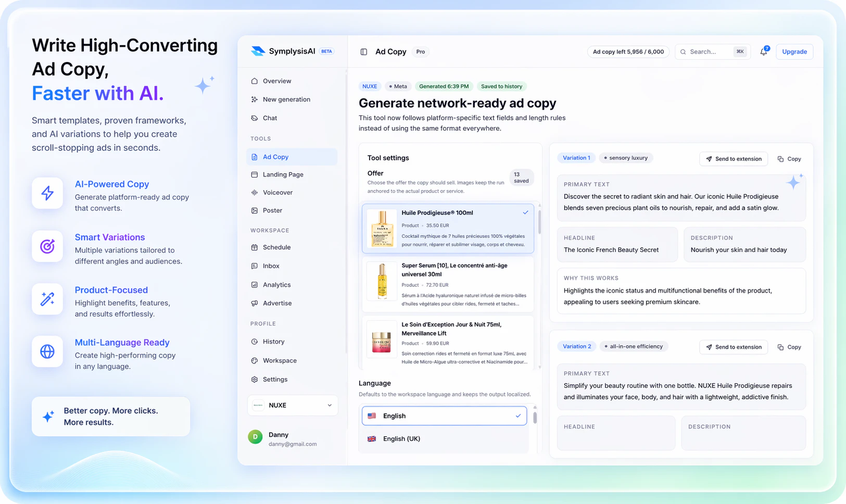Screen dimensions: 846x504
Task: Click danny@gmail.com account text
Action: (293, 444)
